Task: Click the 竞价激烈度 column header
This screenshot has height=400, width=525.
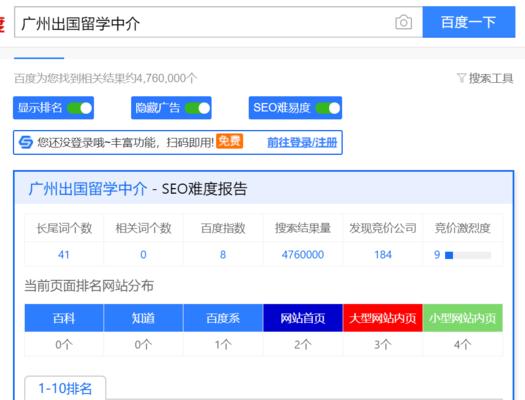Action: pos(463,228)
